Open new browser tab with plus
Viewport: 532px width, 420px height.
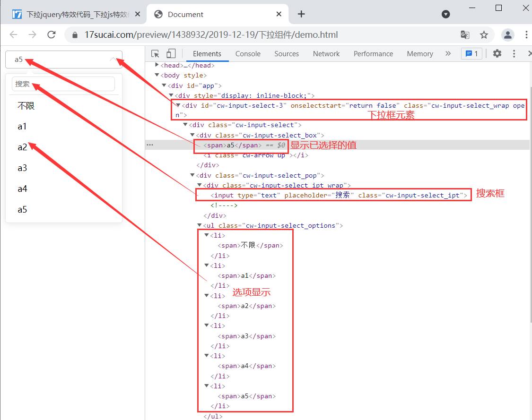pos(301,14)
